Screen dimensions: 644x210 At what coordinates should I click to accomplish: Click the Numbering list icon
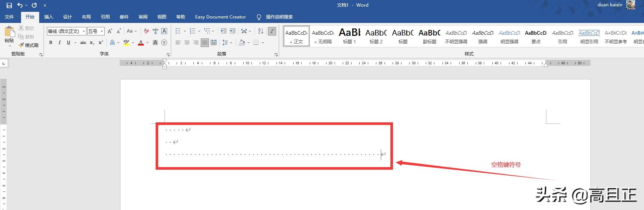(x=192, y=31)
